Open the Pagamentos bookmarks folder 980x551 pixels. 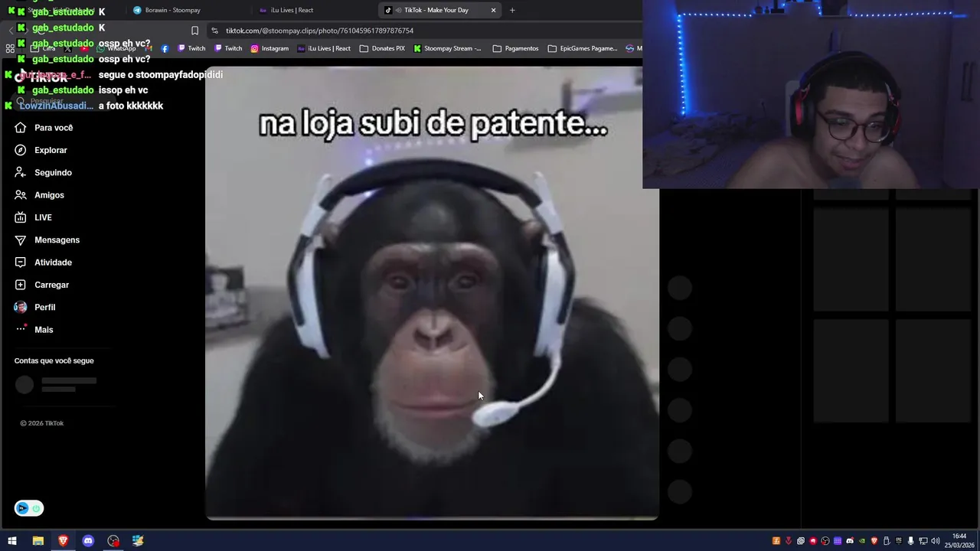(515, 48)
